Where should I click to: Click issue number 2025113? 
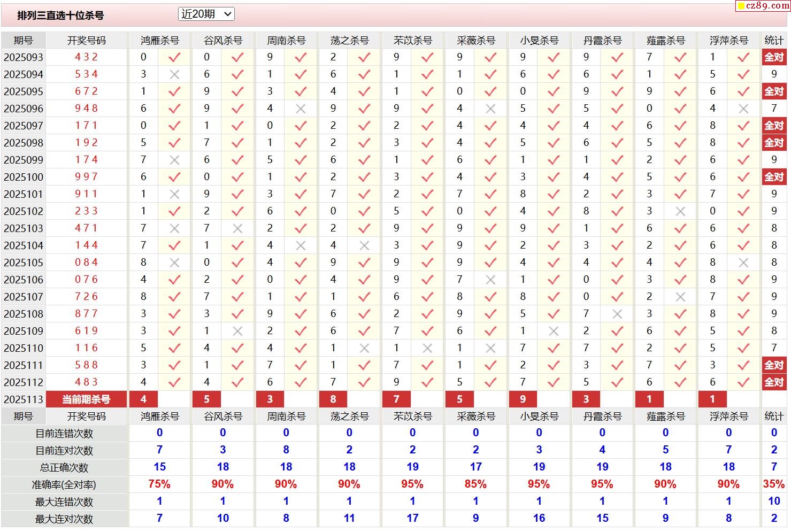24,399
